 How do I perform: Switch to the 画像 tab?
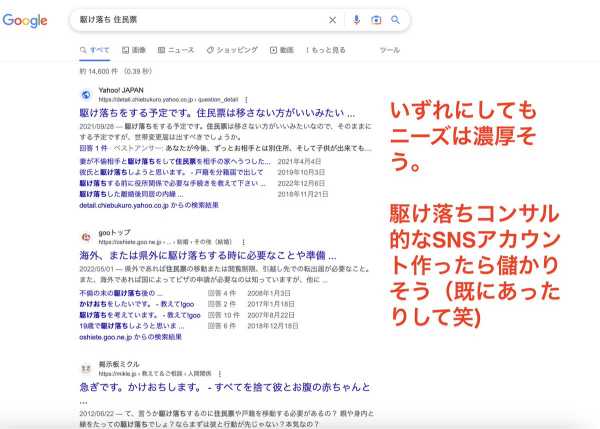(134, 50)
